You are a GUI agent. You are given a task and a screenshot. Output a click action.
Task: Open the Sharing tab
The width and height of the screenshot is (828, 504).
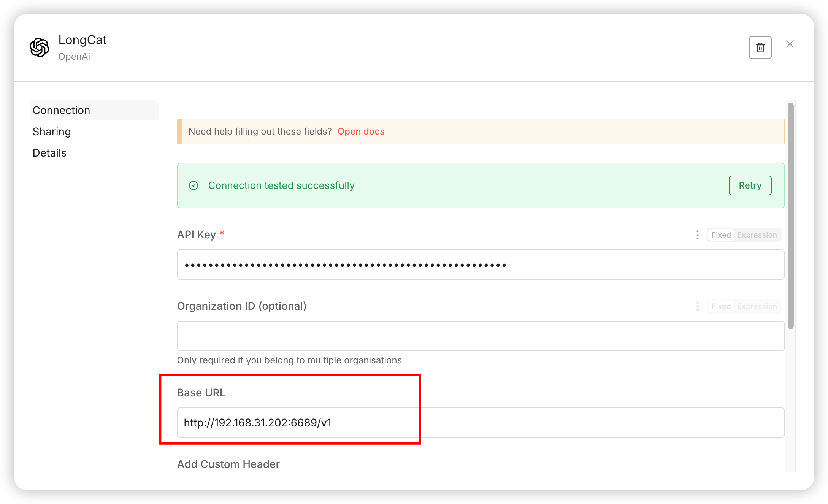point(52,132)
